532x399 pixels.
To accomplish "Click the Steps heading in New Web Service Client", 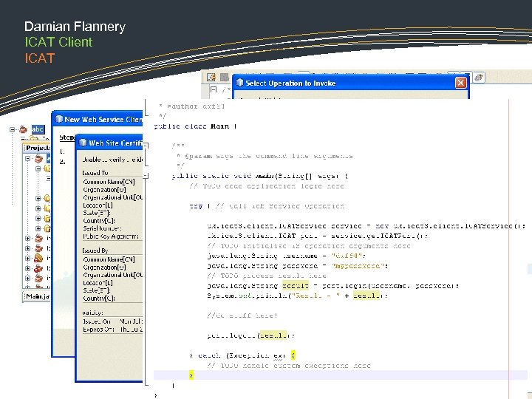I will click(x=66, y=137).
